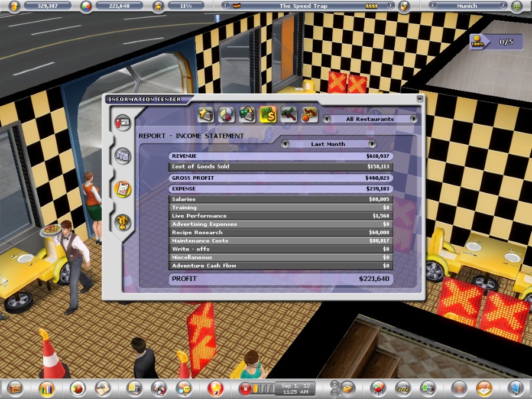Go to period after Last Month
Viewport: 532px width, 399px height.
(x=372, y=144)
